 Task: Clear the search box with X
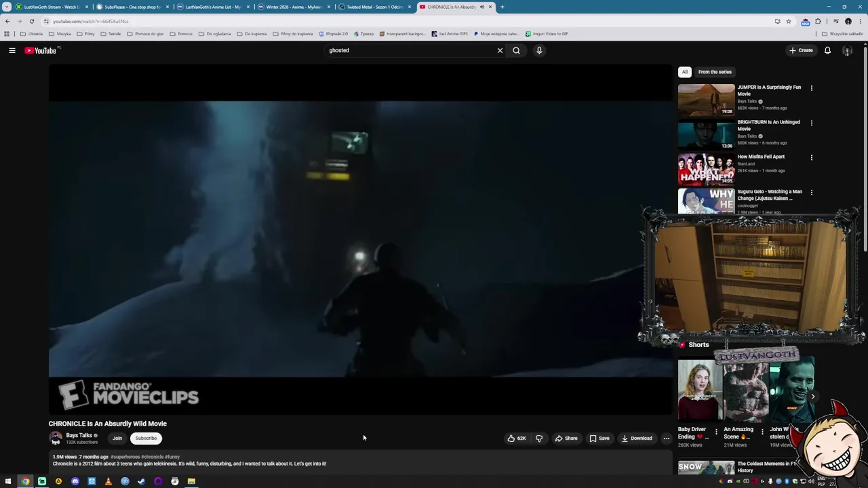(500, 50)
